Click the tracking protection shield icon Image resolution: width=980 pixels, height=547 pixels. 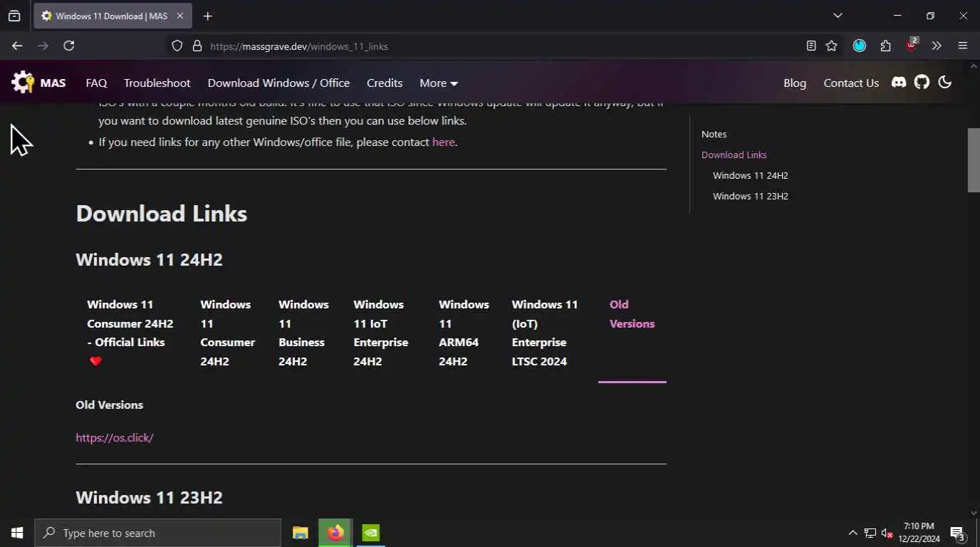click(x=177, y=46)
